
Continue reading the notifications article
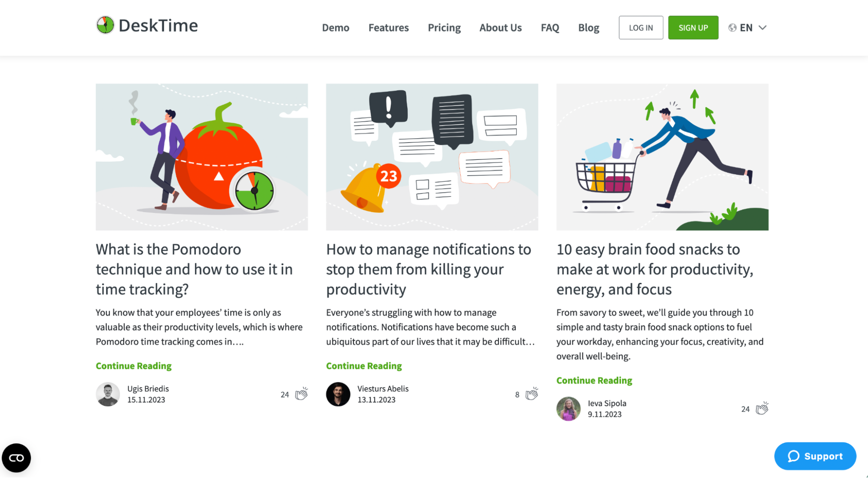click(x=364, y=365)
